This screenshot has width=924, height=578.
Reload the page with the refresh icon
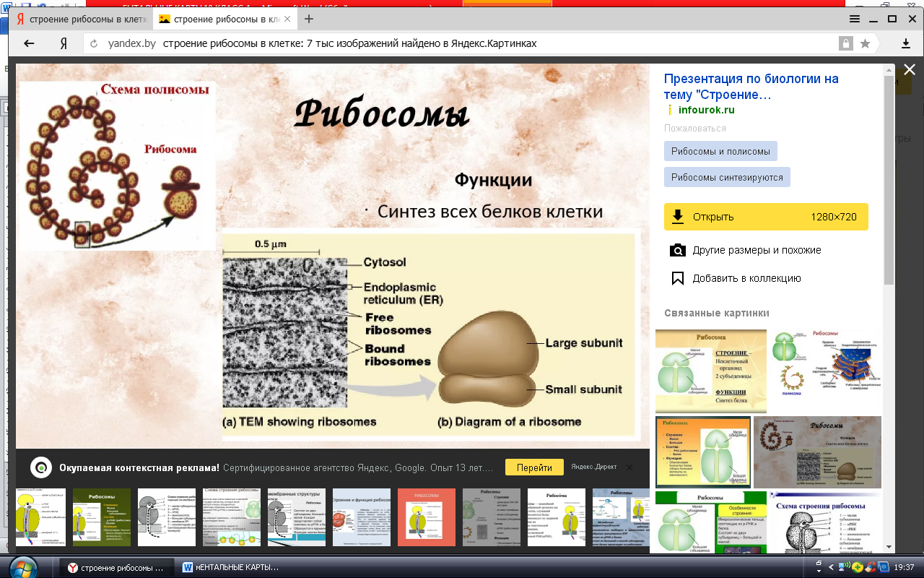tap(94, 44)
